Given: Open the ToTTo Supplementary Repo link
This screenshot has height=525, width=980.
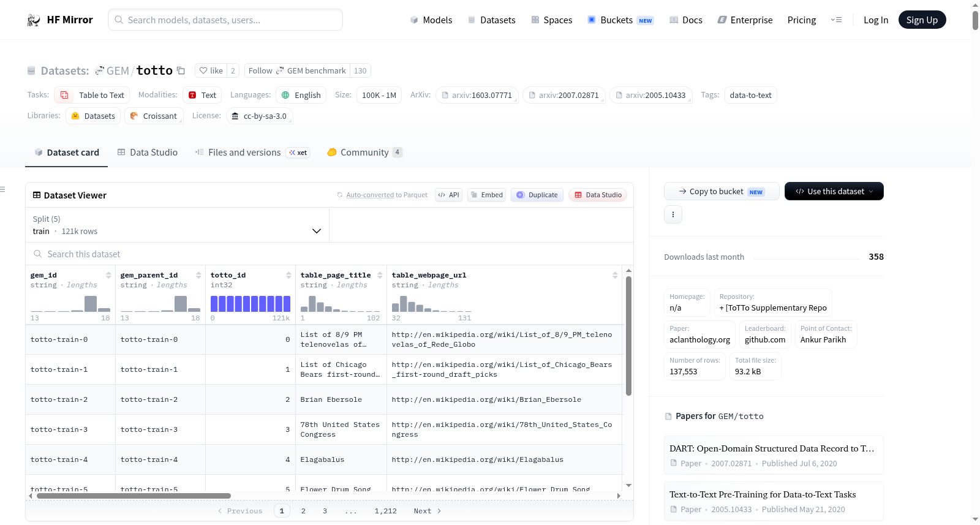Looking at the screenshot, I should [773, 308].
